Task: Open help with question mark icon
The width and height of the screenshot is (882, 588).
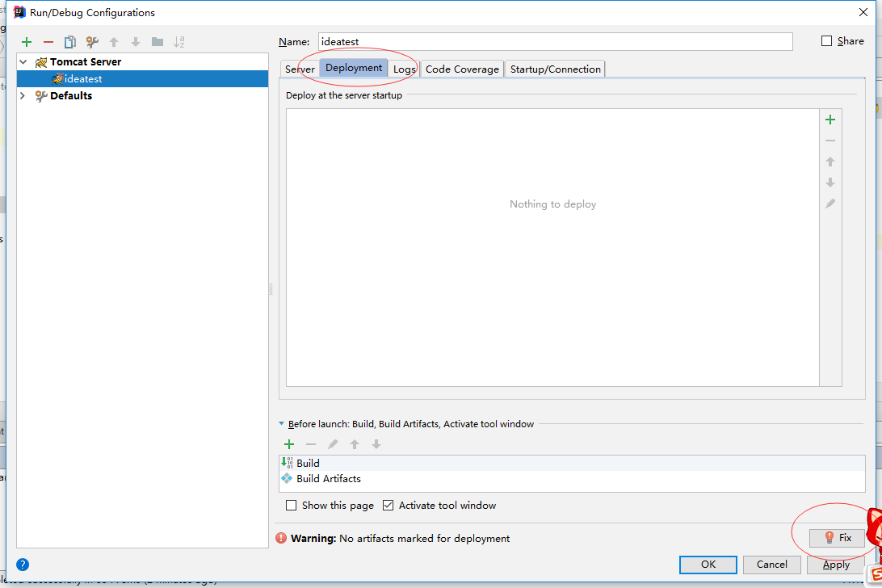Action: [23, 565]
